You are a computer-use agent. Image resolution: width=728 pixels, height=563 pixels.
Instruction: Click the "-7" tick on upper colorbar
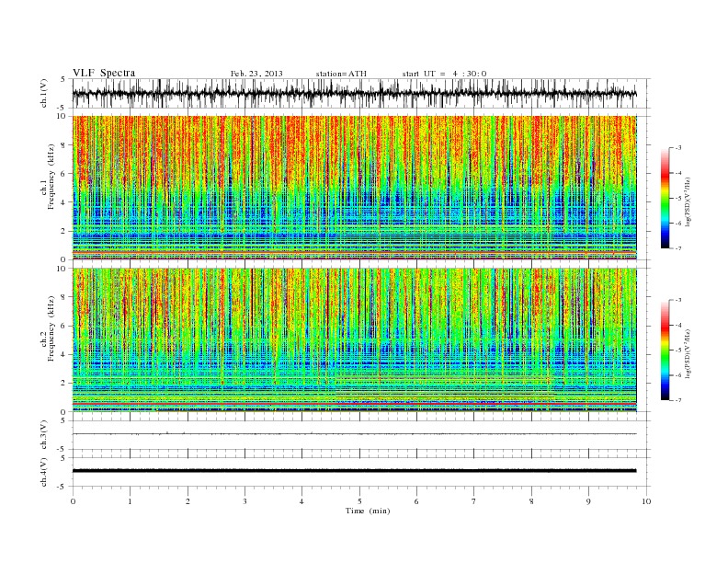pos(678,248)
